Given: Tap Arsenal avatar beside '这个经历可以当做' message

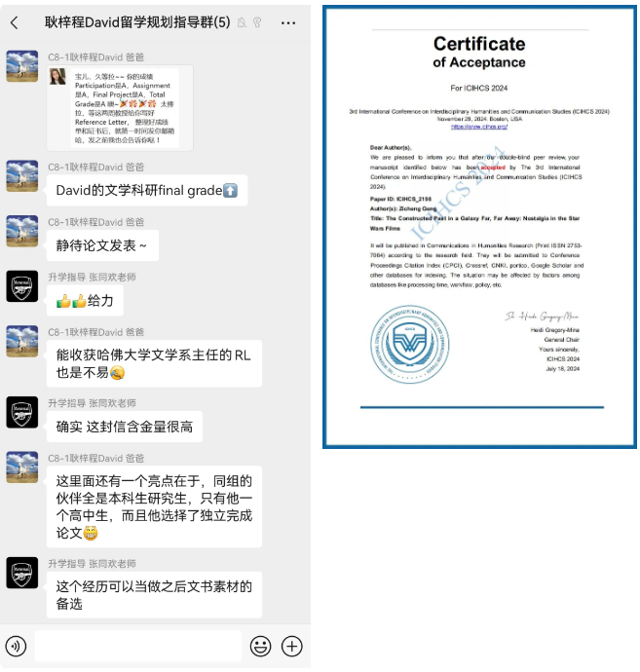Looking at the screenshot, I should point(21,573).
